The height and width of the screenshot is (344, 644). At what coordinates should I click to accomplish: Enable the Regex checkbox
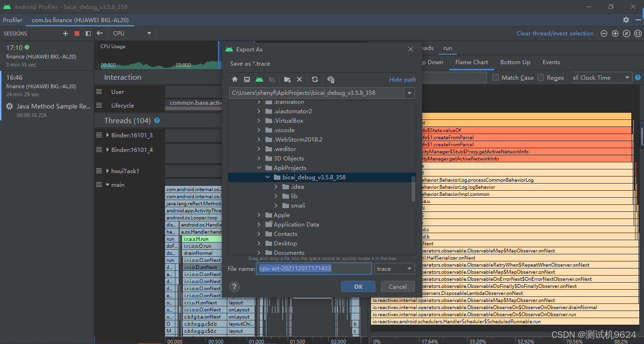(x=541, y=77)
